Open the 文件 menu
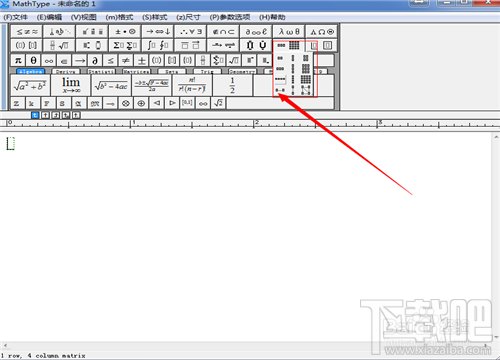 tap(16, 17)
